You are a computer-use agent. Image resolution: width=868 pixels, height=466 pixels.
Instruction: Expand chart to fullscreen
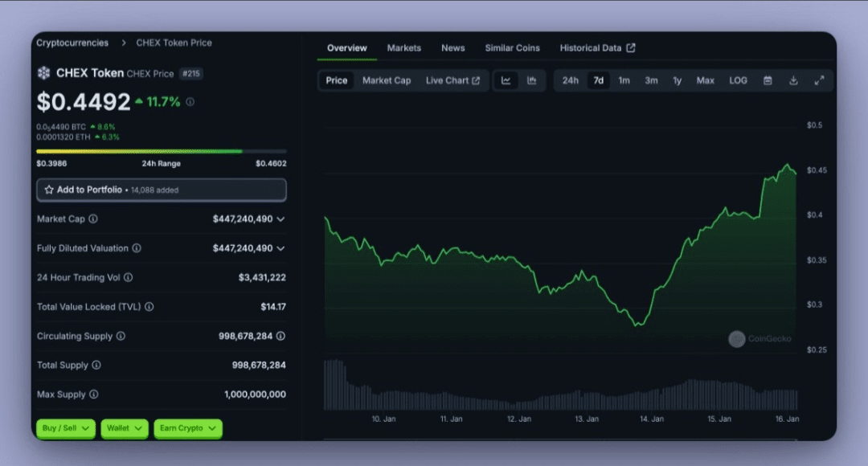pos(819,81)
